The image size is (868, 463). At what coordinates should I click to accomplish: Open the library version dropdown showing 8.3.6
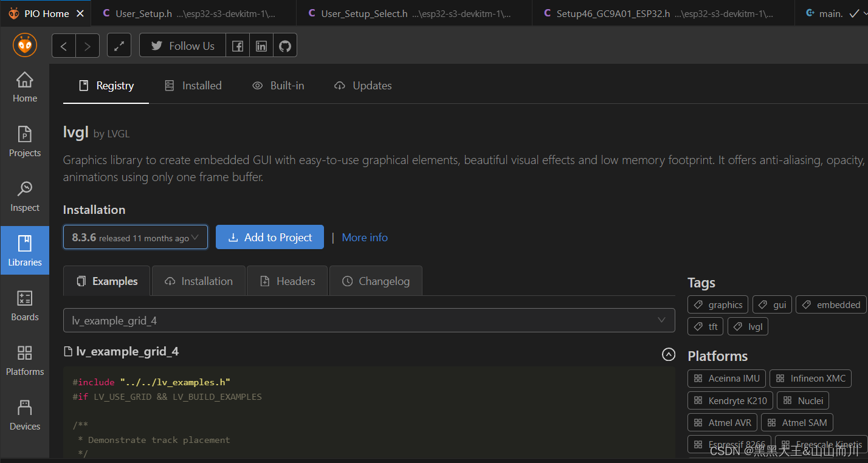click(135, 237)
